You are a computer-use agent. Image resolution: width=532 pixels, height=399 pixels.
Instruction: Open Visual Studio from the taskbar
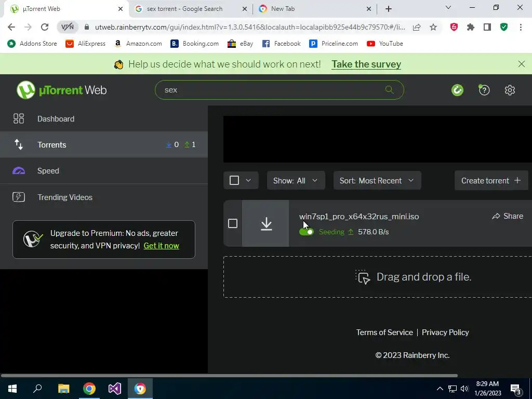(x=115, y=389)
